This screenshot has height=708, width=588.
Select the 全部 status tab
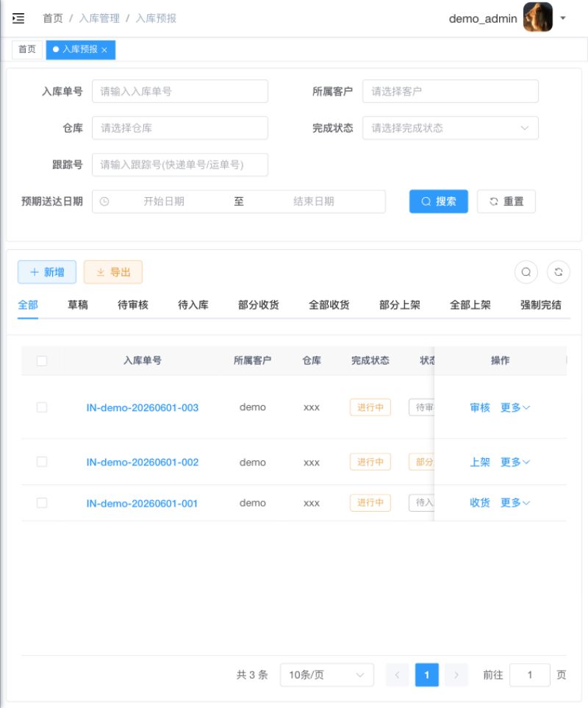tap(28, 305)
